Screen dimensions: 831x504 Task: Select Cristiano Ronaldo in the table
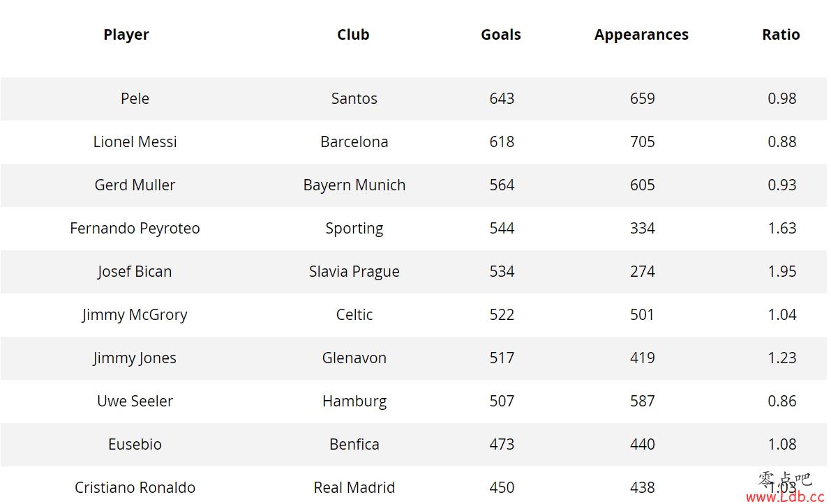pos(135,487)
